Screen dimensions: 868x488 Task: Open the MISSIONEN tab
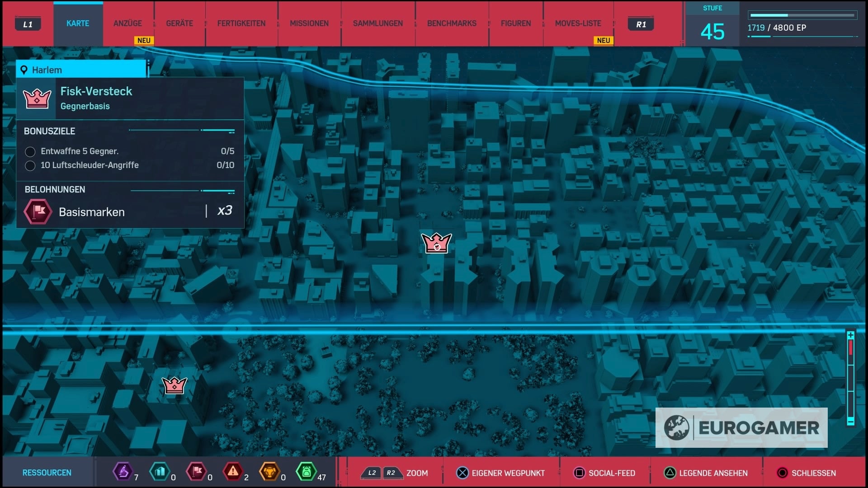(x=309, y=23)
